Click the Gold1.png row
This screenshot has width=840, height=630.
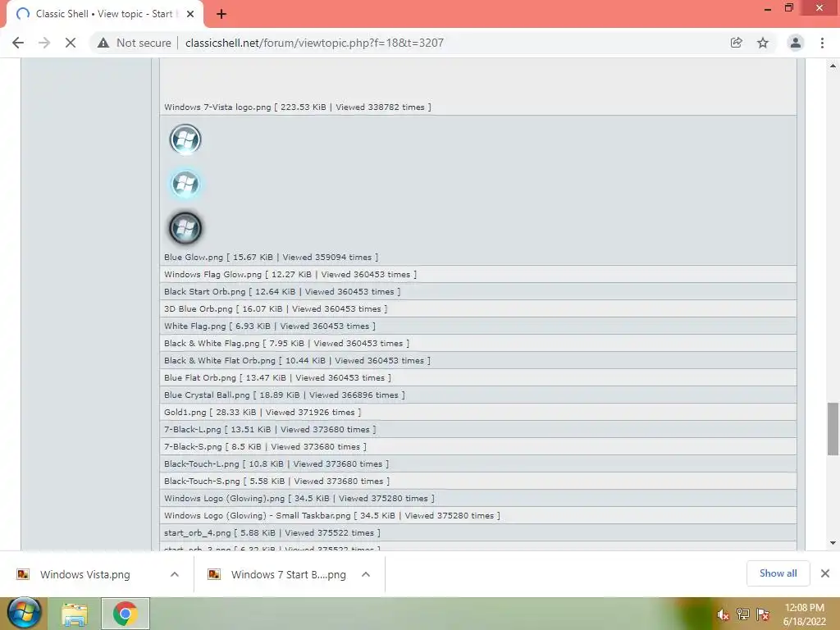click(478, 412)
